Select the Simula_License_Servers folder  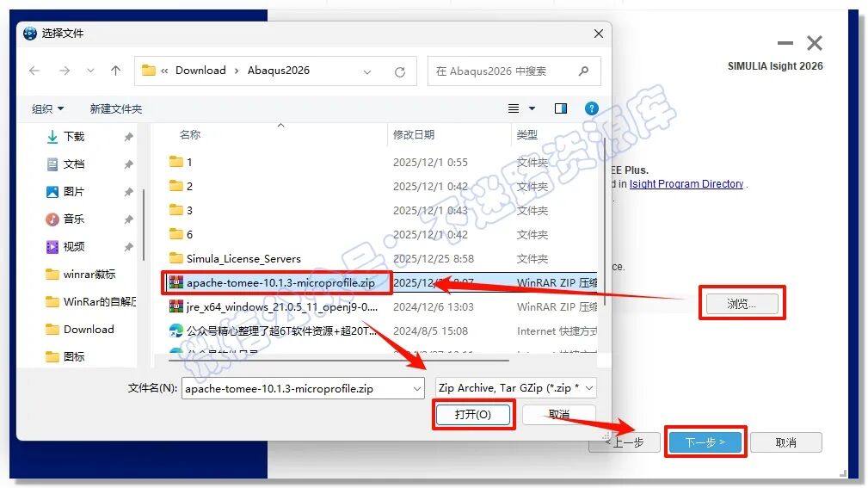(x=243, y=259)
